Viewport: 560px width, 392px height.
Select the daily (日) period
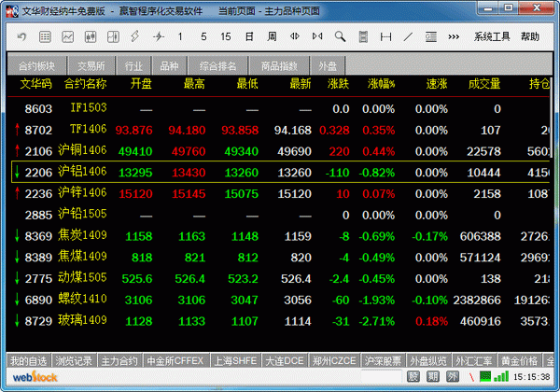[249, 36]
